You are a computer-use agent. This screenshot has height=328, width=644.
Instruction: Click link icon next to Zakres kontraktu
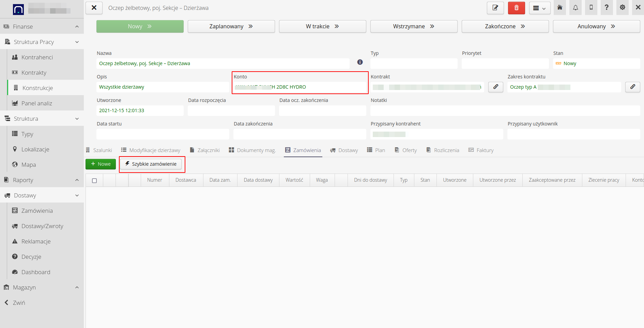[632, 87]
